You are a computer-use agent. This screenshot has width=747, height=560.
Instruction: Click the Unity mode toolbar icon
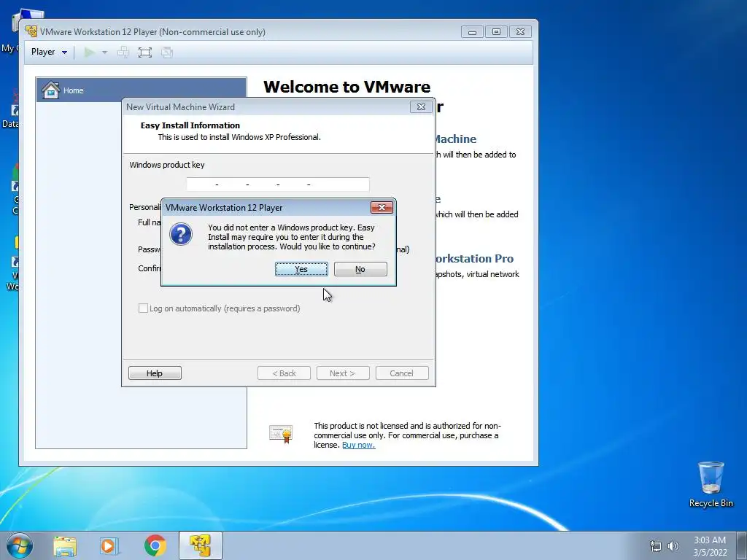coord(167,52)
